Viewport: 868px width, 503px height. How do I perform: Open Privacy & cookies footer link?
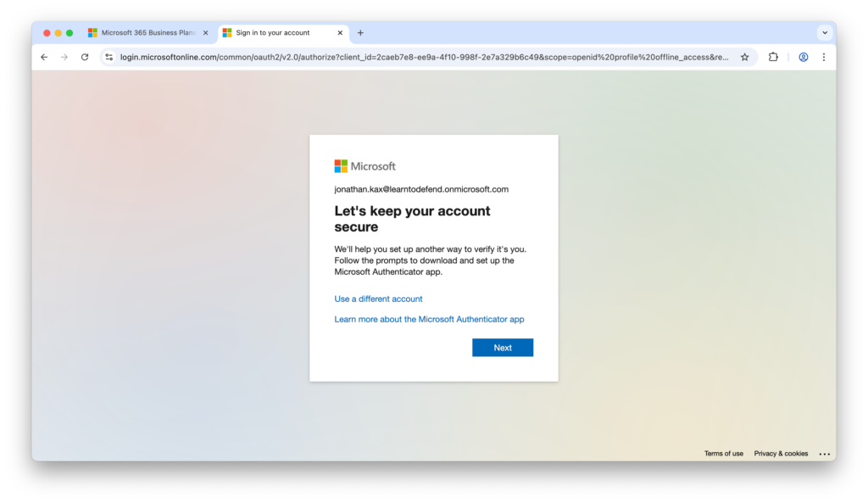[x=781, y=454]
